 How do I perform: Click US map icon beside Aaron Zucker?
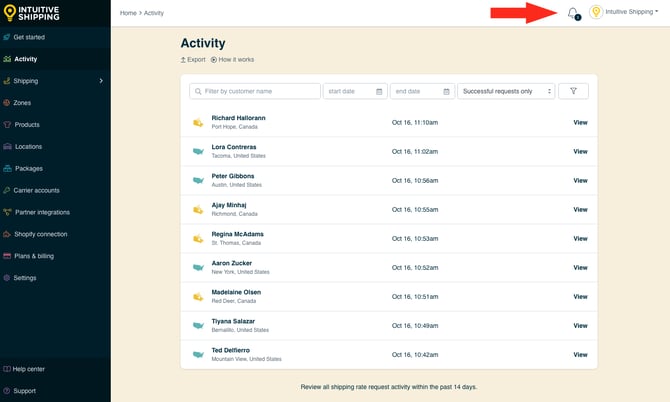198,267
